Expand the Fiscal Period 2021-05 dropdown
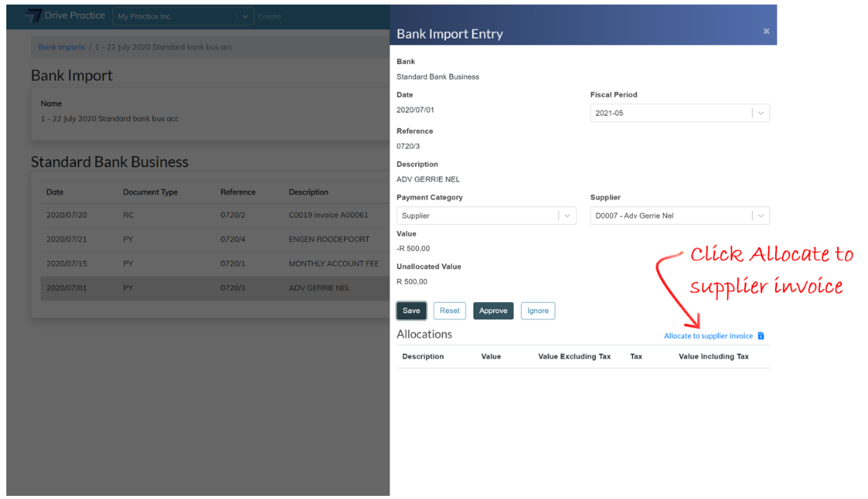 tap(679, 113)
